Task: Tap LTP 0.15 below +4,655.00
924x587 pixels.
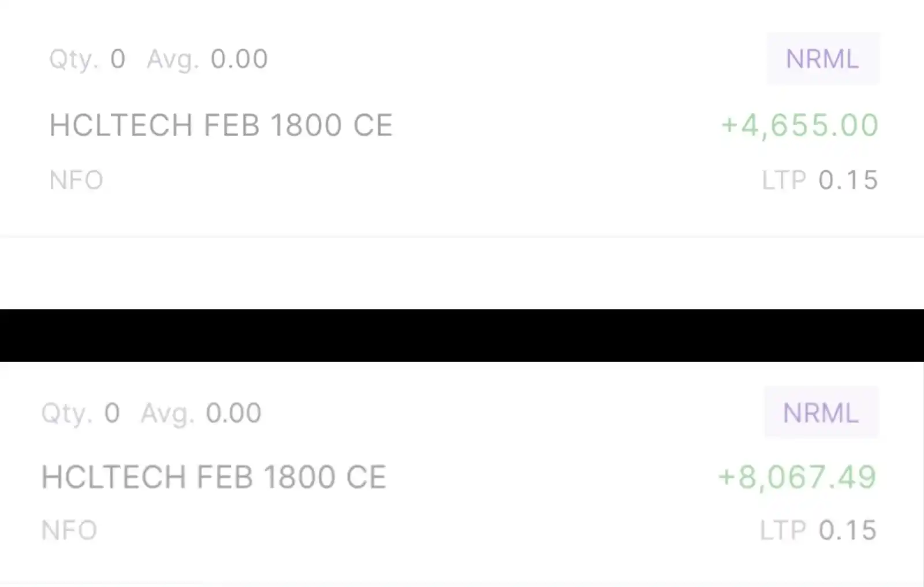Action: (820, 180)
